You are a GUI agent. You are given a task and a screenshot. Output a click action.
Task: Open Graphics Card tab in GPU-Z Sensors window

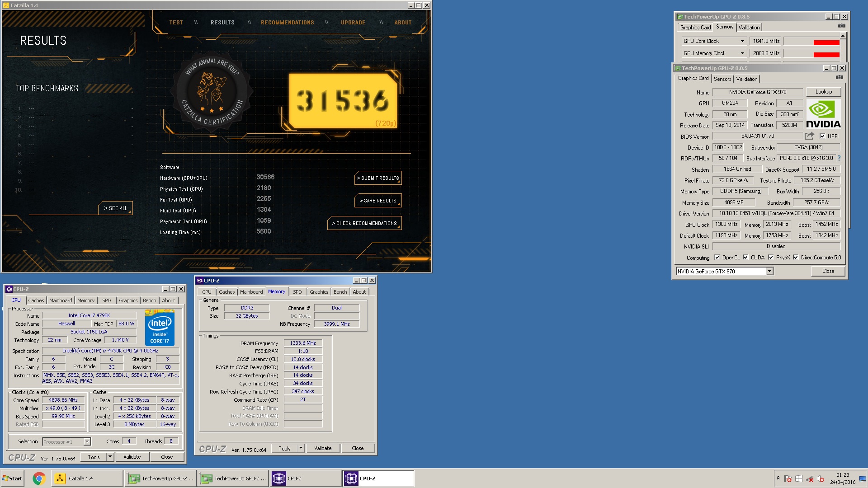695,28
